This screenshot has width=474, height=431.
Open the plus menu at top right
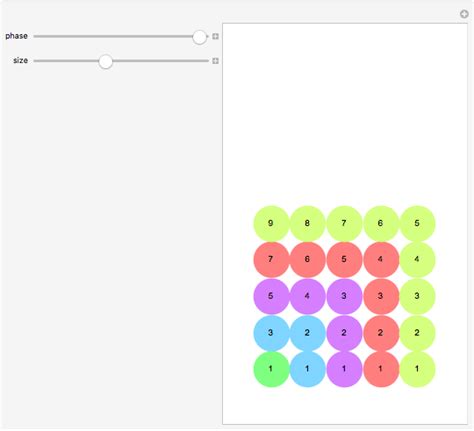(464, 14)
